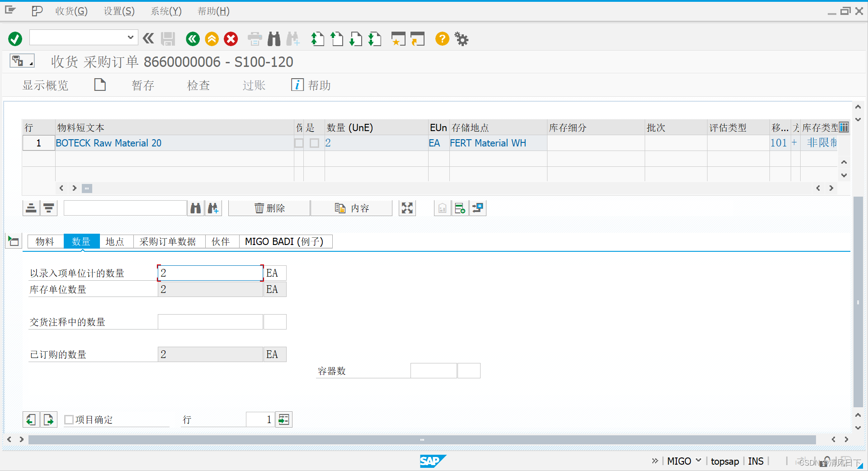Click the Previous Page icon
The width and height of the screenshot is (868, 471).
(337, 39)
